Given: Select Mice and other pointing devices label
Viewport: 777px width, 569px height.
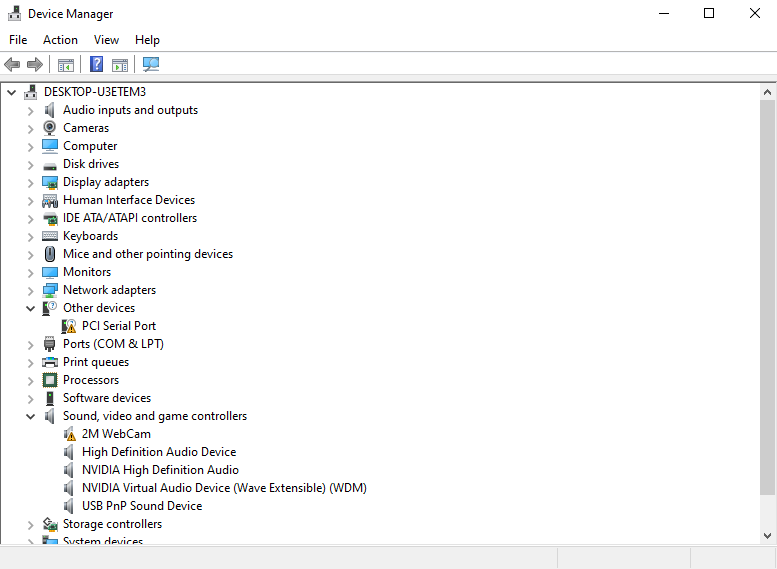Looking at the screenshot, I should (148, 254).
